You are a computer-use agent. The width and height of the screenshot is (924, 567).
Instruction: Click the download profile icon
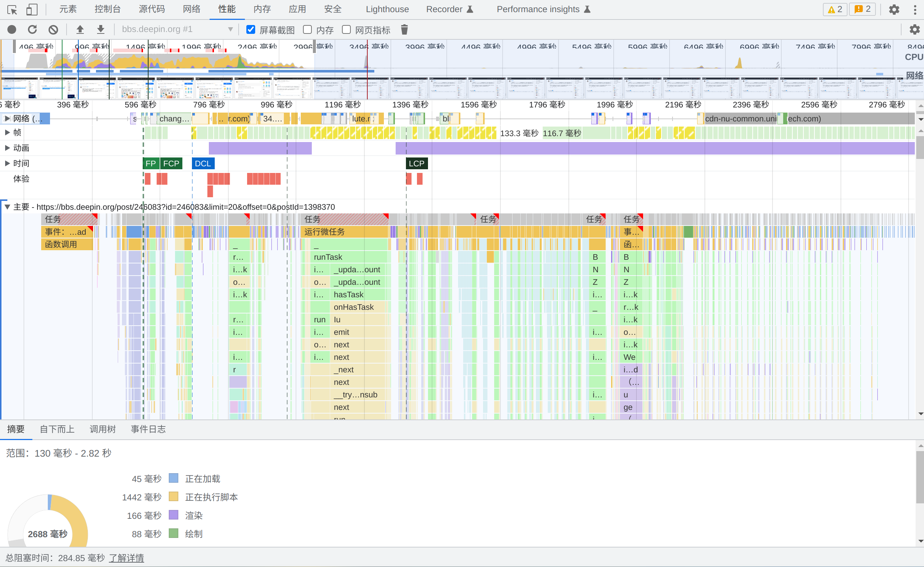coord(100,30)
